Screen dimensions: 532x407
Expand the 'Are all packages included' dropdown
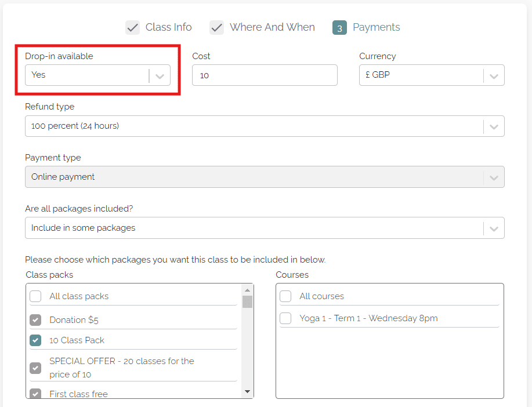tap(265, 228)
